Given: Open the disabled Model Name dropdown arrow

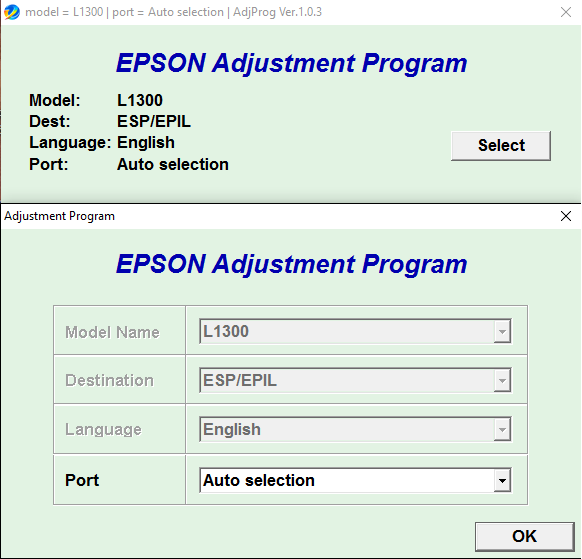Looking at the screenshot, I should point(502,331).
